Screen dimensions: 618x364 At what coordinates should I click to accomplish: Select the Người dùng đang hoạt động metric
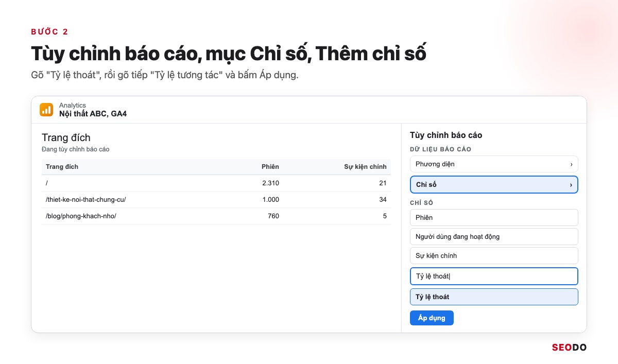494,237
